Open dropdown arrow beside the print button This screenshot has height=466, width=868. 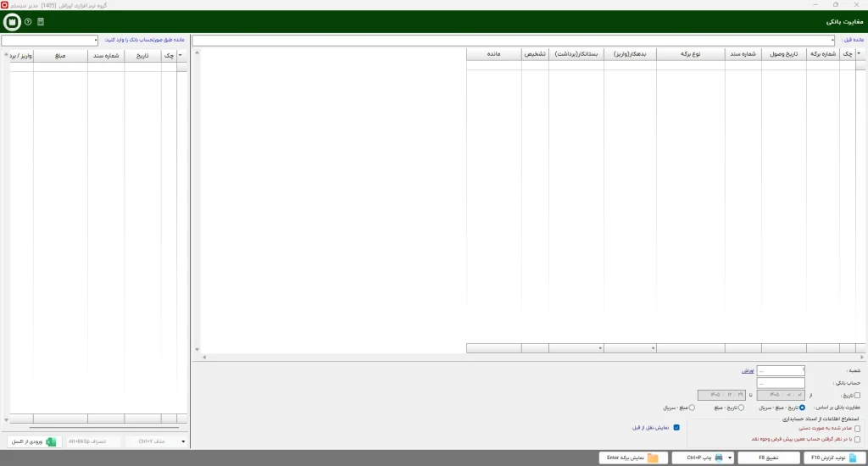(730, 458)
